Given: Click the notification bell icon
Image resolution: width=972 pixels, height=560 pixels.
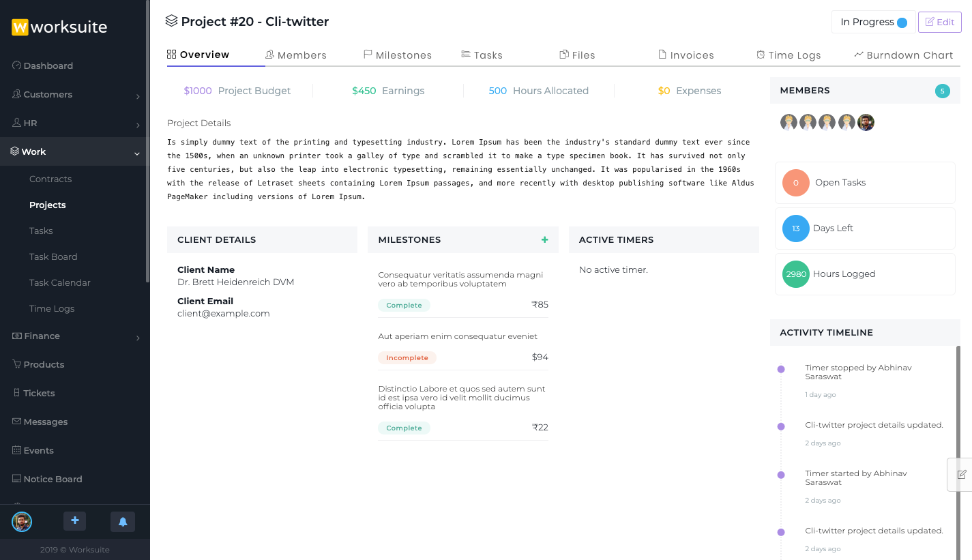Looking at the screenshot, I should pyautogui.click(x=123, y=522).
